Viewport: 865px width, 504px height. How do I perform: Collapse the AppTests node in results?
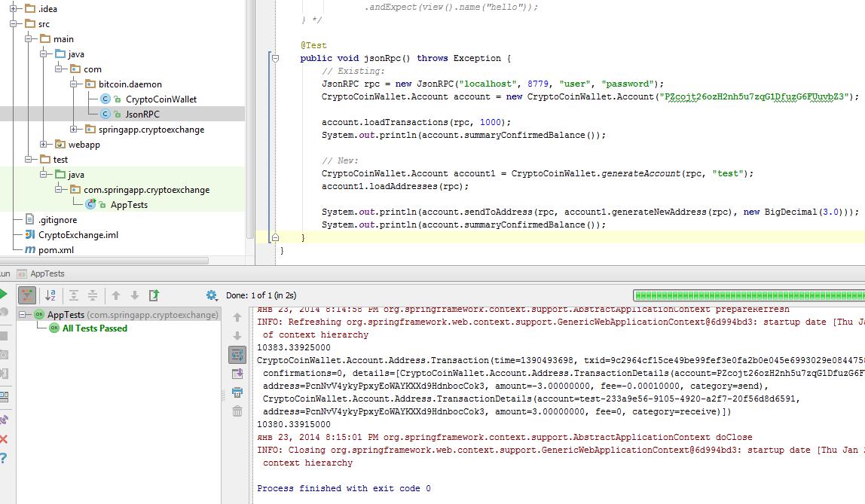23,314
